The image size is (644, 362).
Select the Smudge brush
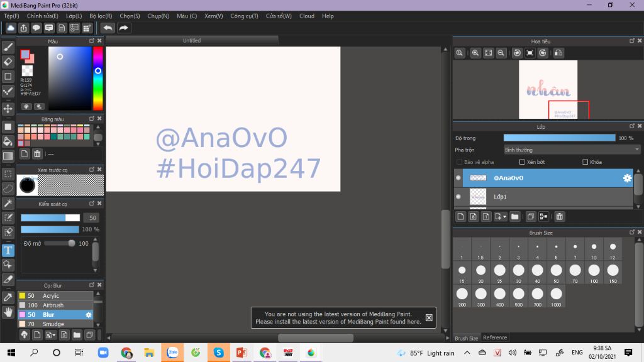(x=55, y=324)
